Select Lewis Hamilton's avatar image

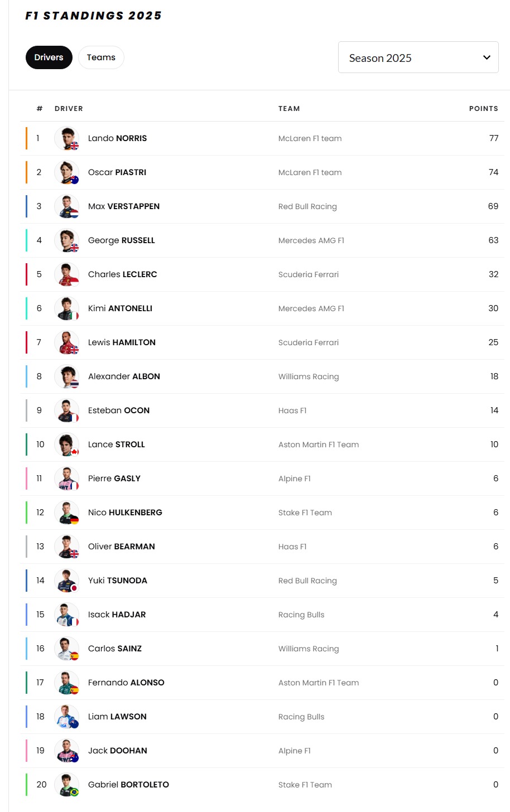(x=67, y=342)
